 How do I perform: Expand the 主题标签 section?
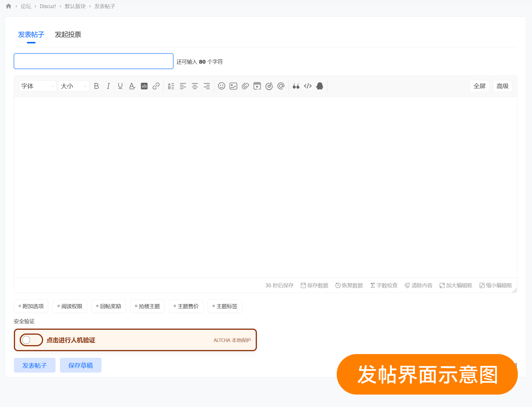pos(225,306)
